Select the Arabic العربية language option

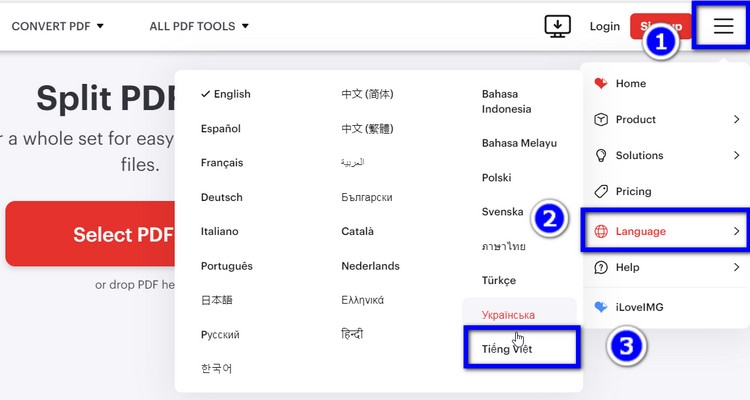(x=353, y=163)
